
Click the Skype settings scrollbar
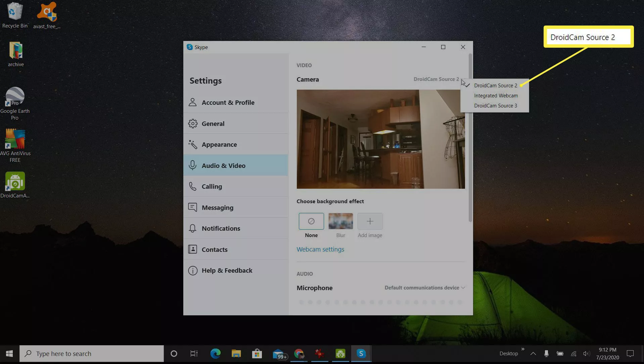pos(470,138)
